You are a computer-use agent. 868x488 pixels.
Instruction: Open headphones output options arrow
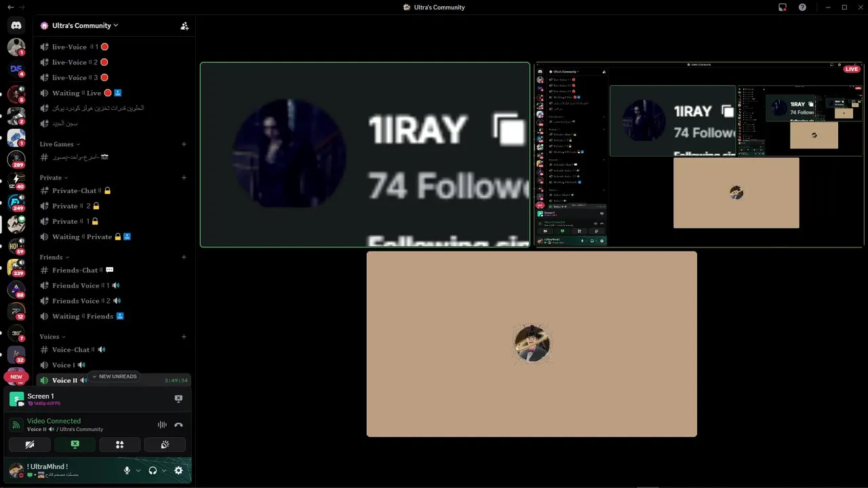pos(164,470)
